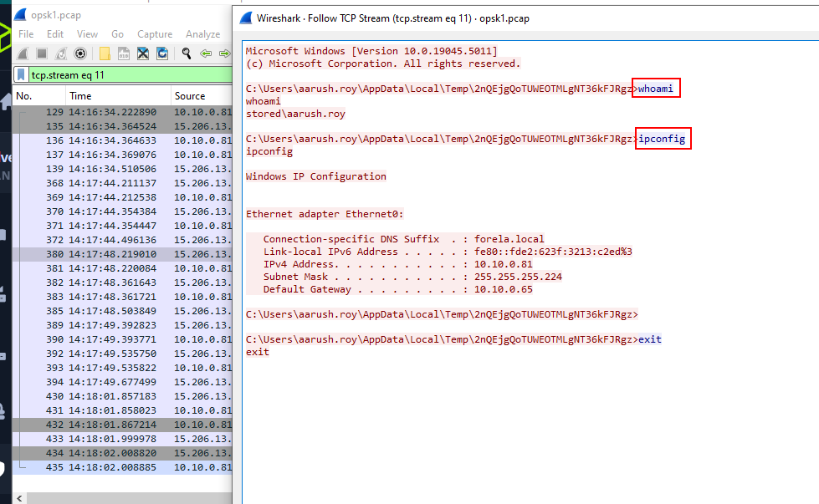Select packet 430 at 14:18:01.857183
The image size is (819, 504).
(122, 396)
